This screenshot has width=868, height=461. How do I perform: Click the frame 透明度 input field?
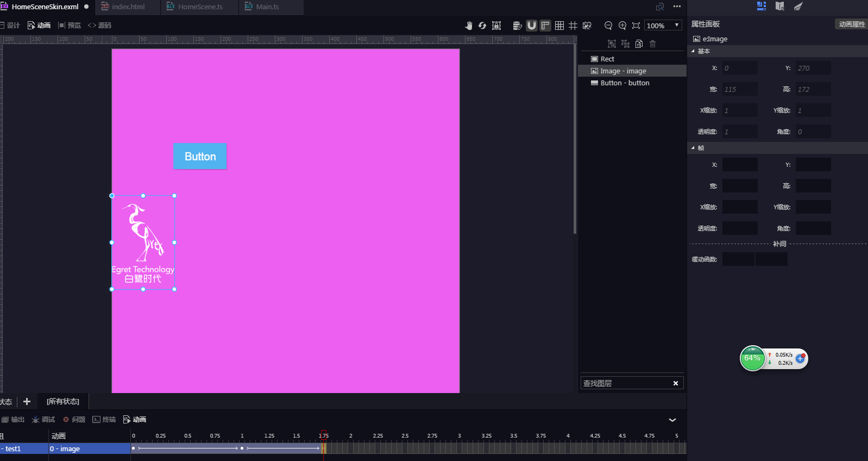pyautogui.click(x=740, y=228)
